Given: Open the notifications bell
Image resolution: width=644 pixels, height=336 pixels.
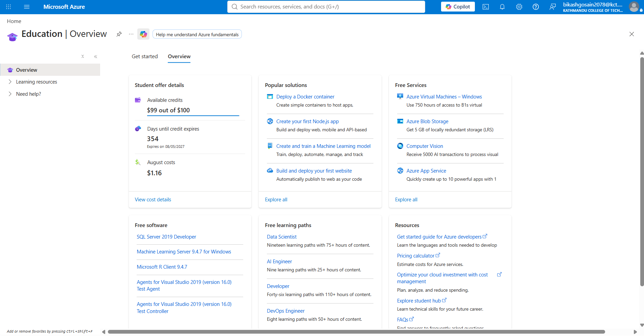Looking at the screenshot, I should tap(502, 7).
